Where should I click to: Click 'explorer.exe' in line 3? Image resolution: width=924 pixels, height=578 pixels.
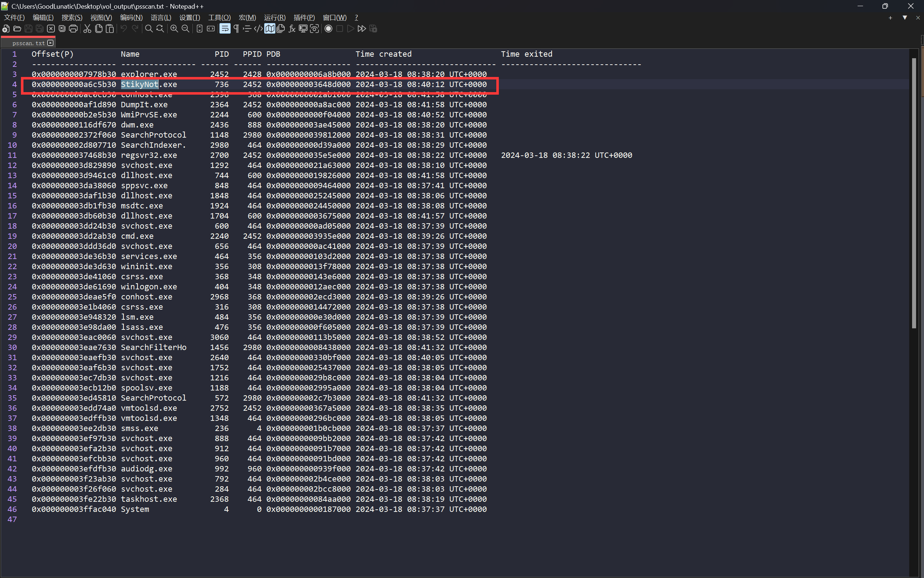click(149, 74)
